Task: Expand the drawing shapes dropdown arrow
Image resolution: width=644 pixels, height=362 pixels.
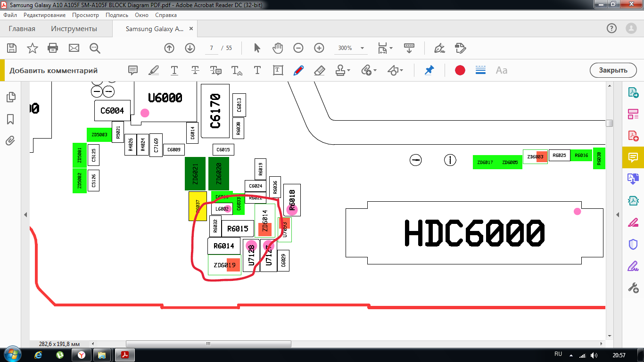Action: click(x=401, y=71)
